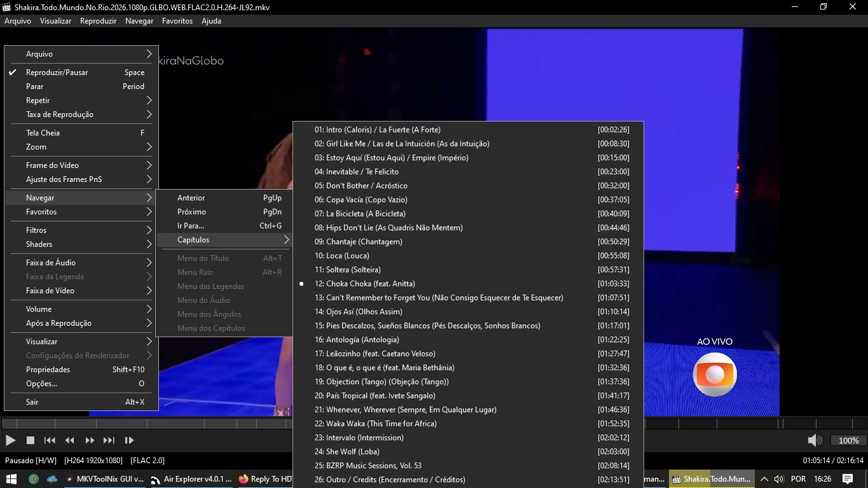The height and width of the screenshot is (488, 868).
Task: Choose Ir Para... in Navegar submenu
Action: point(224,226)
